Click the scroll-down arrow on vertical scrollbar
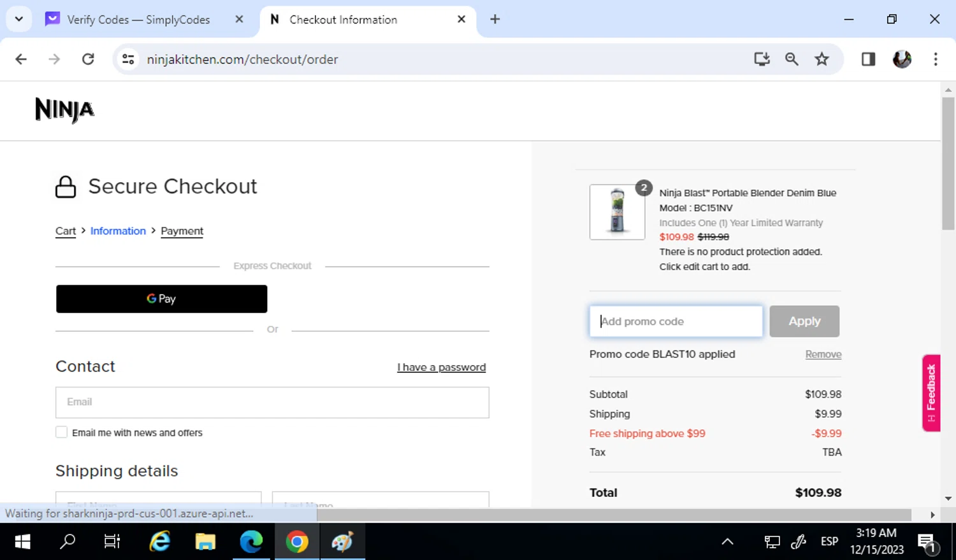The height and width of the screenshot is (560, 956). tap(948, 499)
